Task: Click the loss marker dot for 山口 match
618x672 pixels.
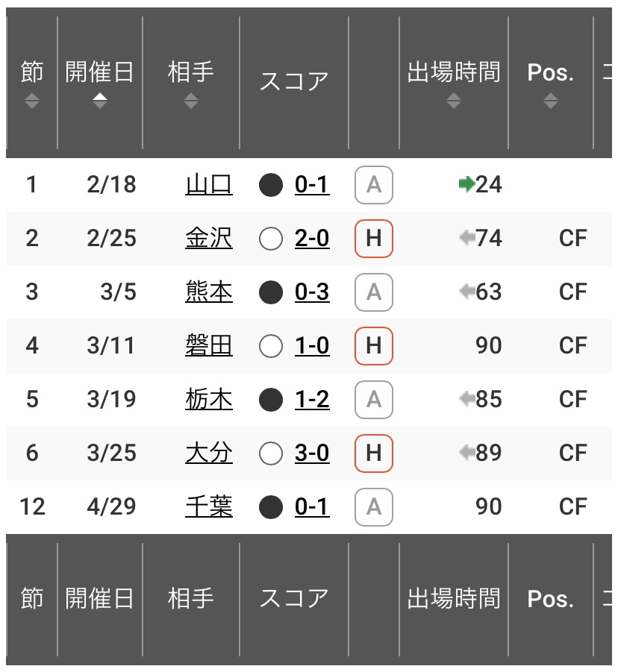Action: click(x=271, y=185)
